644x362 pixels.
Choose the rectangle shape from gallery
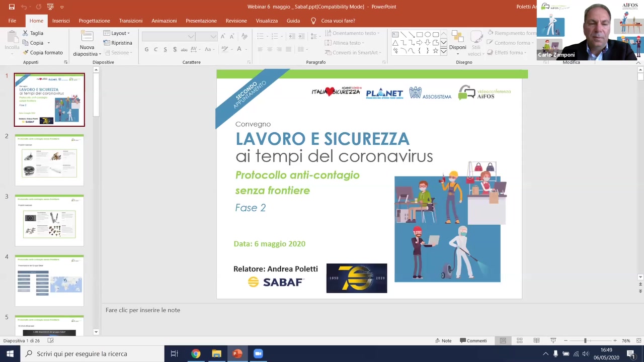[420, 35]
